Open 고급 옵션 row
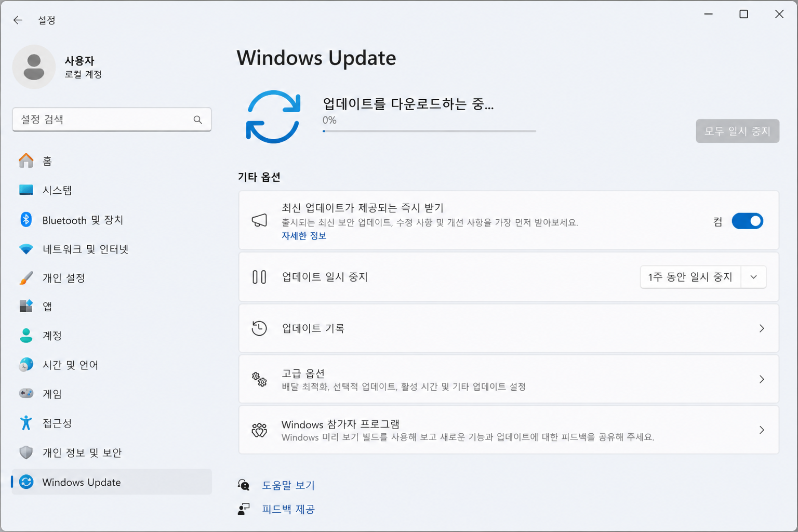The height and width of the screenshot is (532, 798). tap(509, 379)
